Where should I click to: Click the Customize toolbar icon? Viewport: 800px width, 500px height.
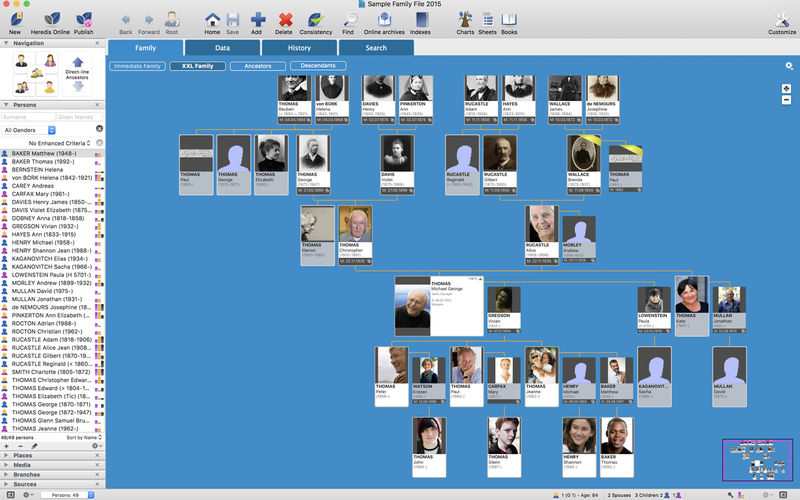pyautogui.click(x=782, y=20)
